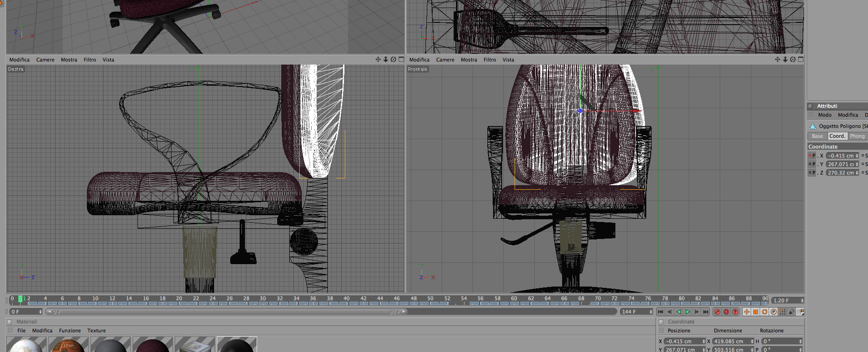Click move-camera icon in Destra viewport
This screenshot has width=868, height=352.
point(378,59)
